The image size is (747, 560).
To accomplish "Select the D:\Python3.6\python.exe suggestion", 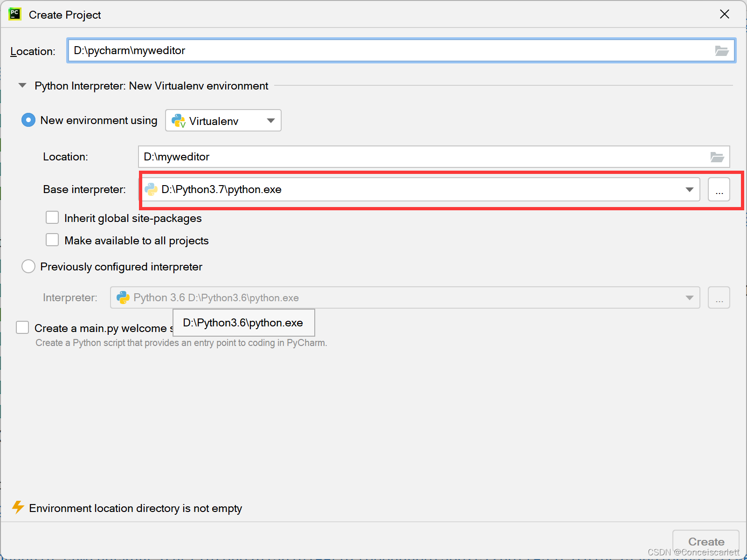I will pos(243,322).
